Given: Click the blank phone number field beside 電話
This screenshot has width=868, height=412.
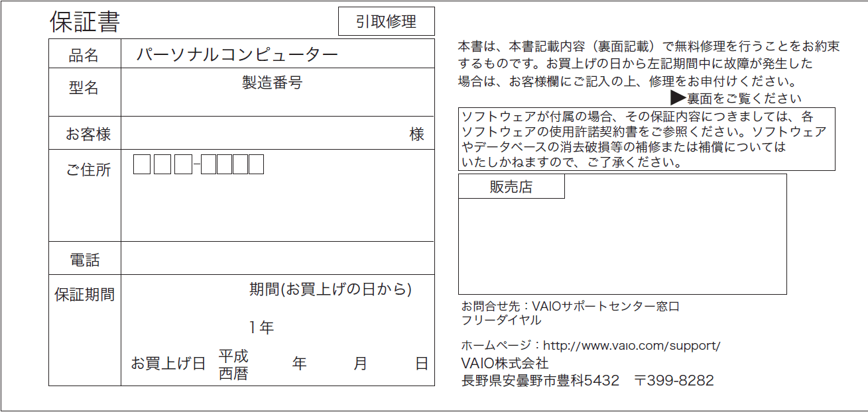Looking at the screenshot, I should point(278,258).
